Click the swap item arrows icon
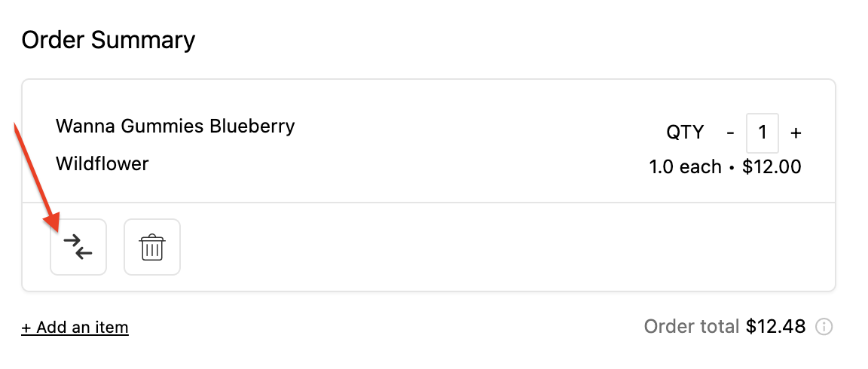Viewport: 868px width, 369px height. [78, 247]
